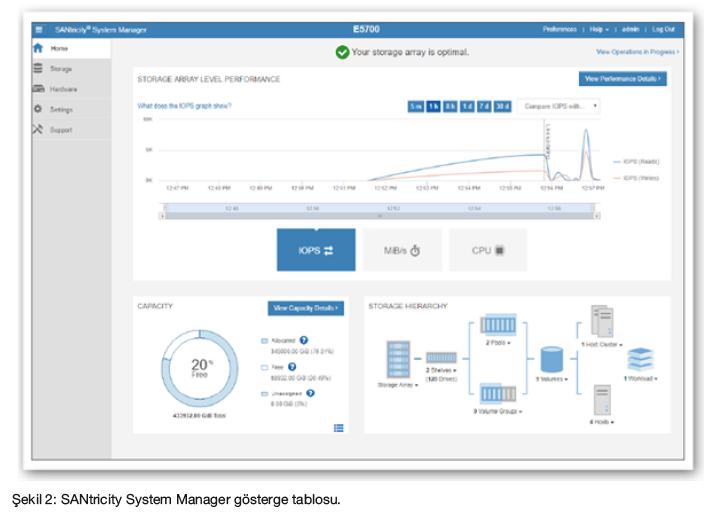Open the Support sidebar item

60,130
